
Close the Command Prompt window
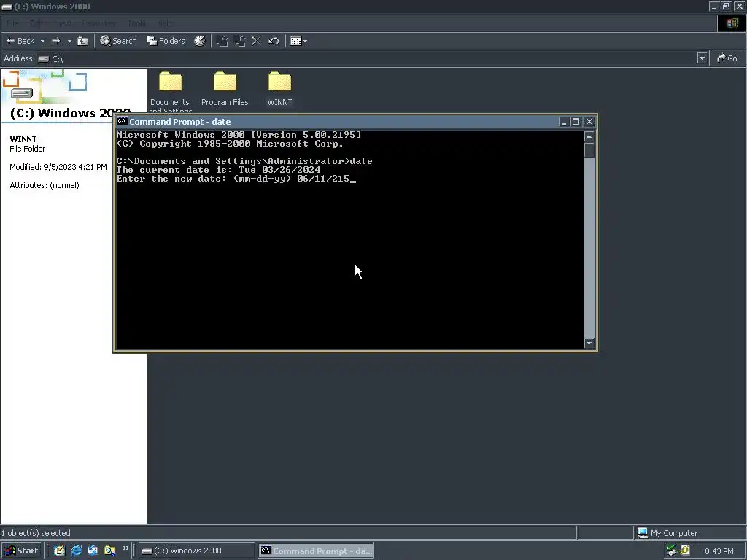(x=589, y=122)
